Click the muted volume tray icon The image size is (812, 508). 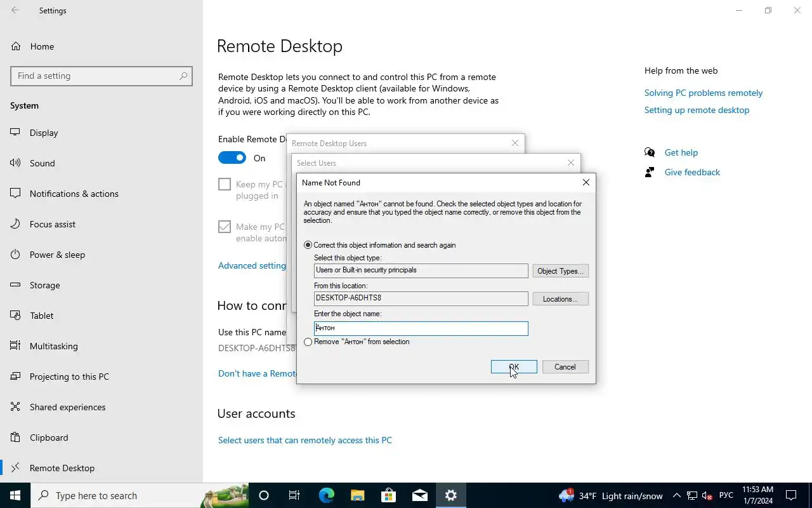click(707, 495)
